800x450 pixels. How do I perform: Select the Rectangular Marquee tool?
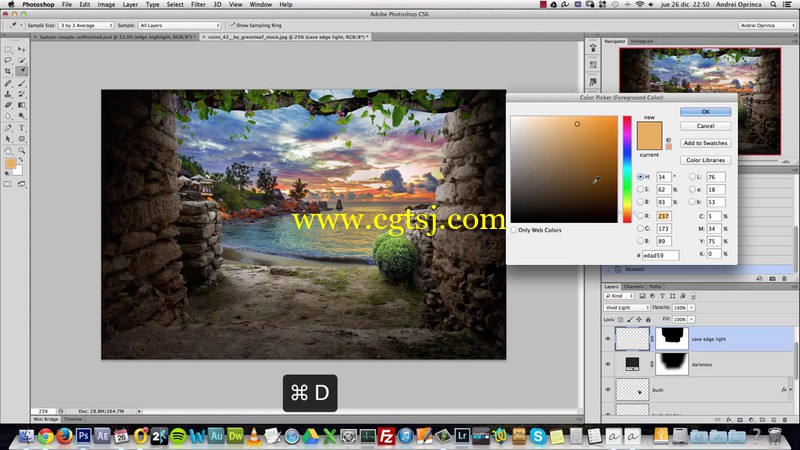(x=8, y=49)
